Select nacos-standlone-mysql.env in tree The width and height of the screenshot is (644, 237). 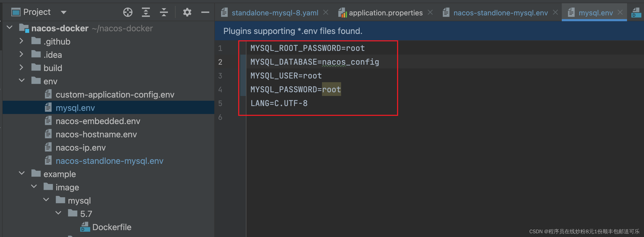pos(110,161)
